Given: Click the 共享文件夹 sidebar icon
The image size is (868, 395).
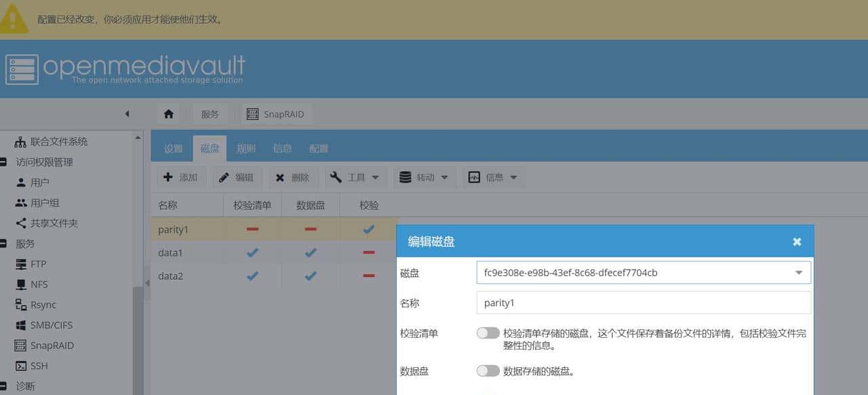Looking at the screenshot, I should (22, 223).
